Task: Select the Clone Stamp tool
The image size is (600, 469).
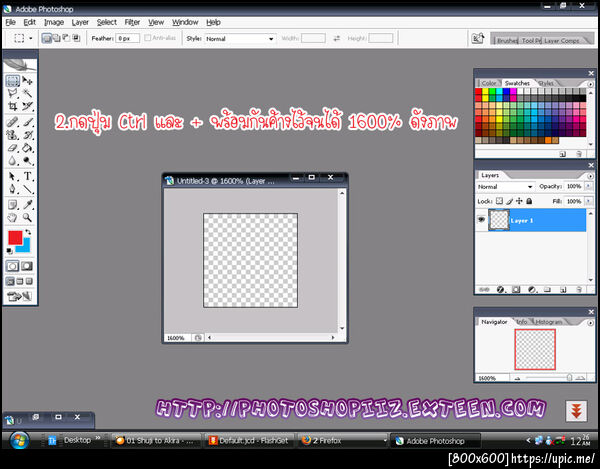Action: pos(13,135)
